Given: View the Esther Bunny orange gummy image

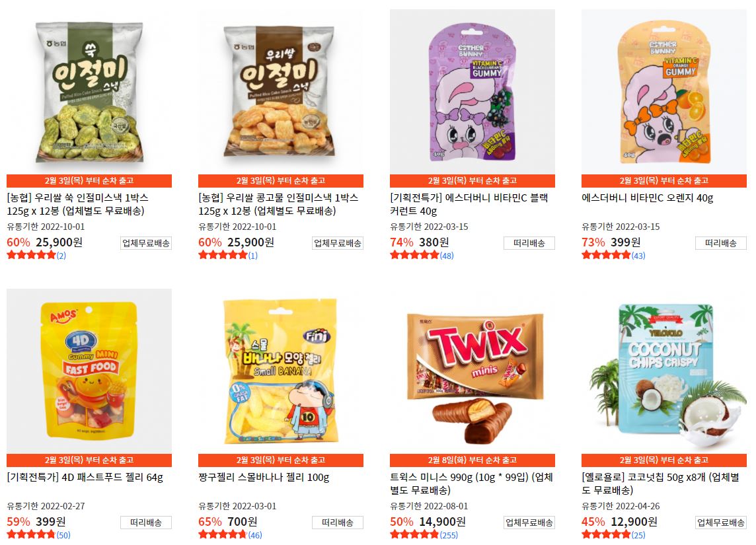Looking at the screenshot, I should 664,92.
